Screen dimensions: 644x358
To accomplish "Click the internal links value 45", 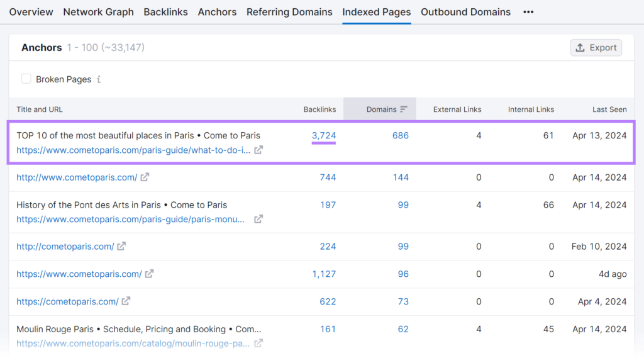I will click(x=548, y=329).
